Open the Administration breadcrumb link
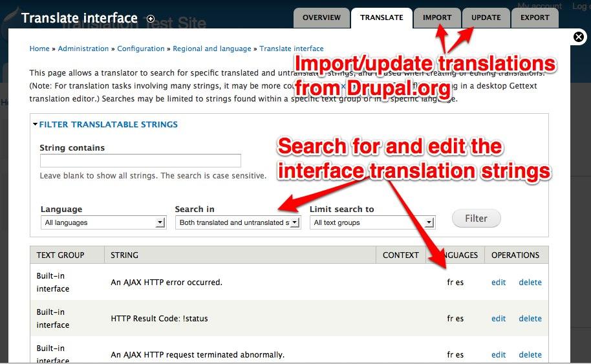Image resolution: width=591 pixels, height=364 pixels. pyautogui.click(x=83, y=48)
